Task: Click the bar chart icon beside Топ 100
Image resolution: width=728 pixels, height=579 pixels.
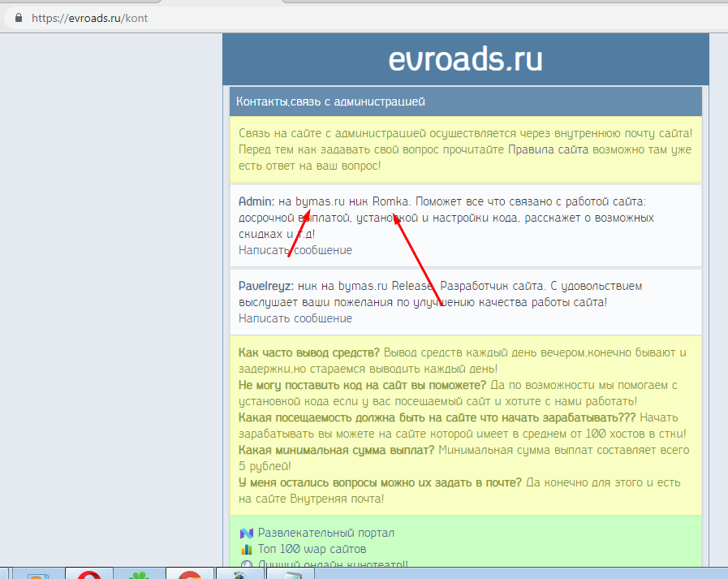Action: [x=247, y=549]
